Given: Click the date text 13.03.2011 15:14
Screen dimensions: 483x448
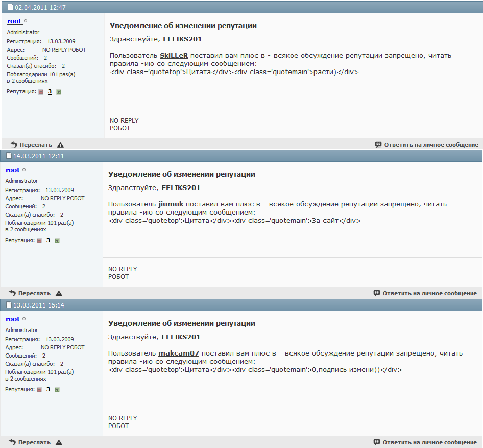Looking at the screenshot, I should pyautogui.click(x=38, y=305).
